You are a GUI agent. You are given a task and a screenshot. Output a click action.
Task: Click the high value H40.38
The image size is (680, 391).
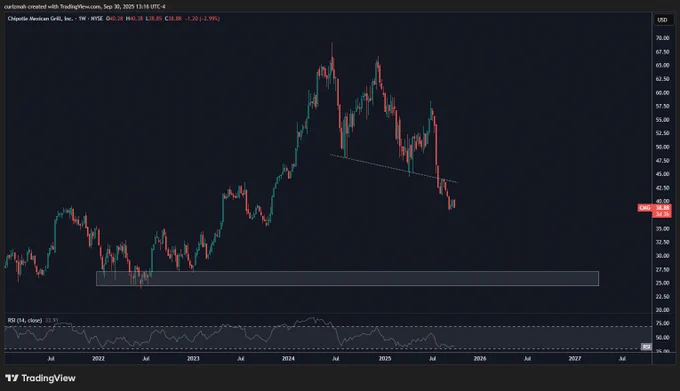(x=134, y=19)
